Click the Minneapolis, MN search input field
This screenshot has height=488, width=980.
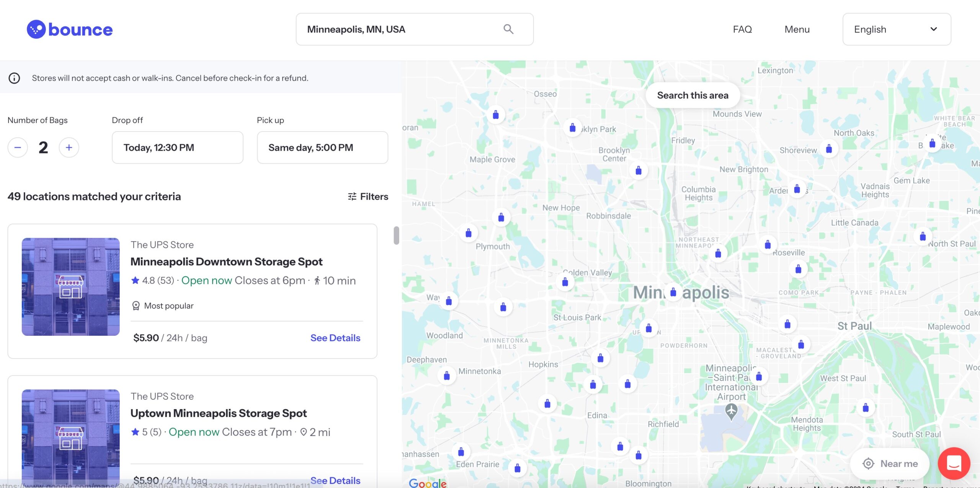pyautogui.click(x=394, y=29)
